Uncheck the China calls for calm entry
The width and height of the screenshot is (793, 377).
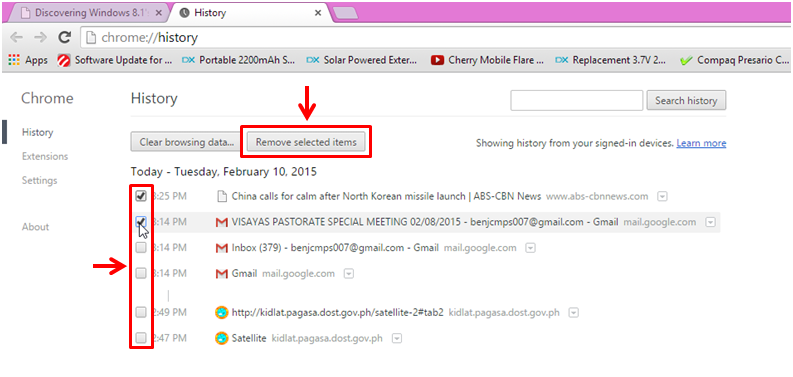click(x=141, y=196)
